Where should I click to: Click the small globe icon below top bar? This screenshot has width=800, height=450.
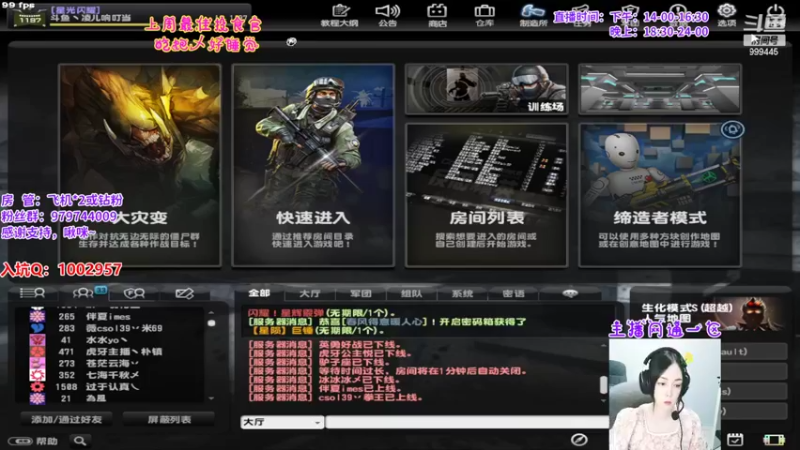pyautogui.click(x=291, y=42)
